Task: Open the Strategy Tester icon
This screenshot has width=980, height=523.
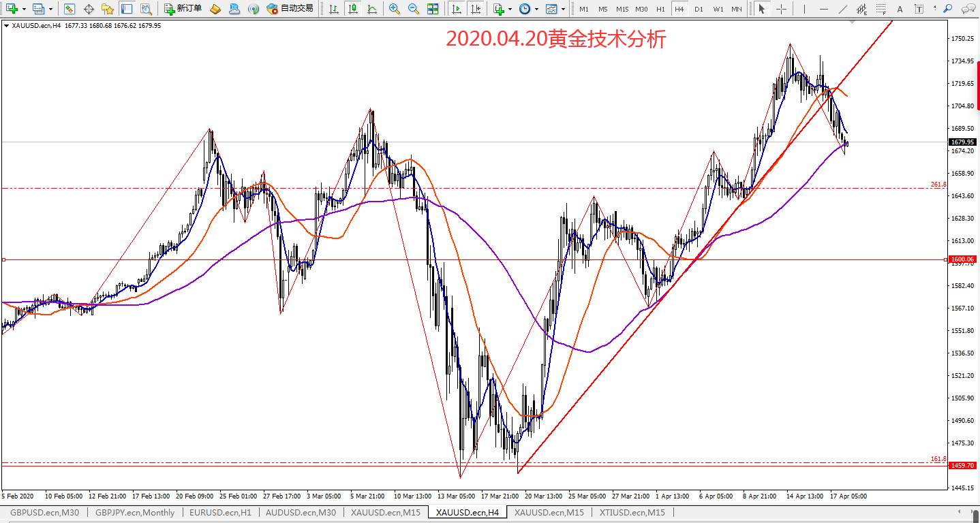Action: coord(146,9)
